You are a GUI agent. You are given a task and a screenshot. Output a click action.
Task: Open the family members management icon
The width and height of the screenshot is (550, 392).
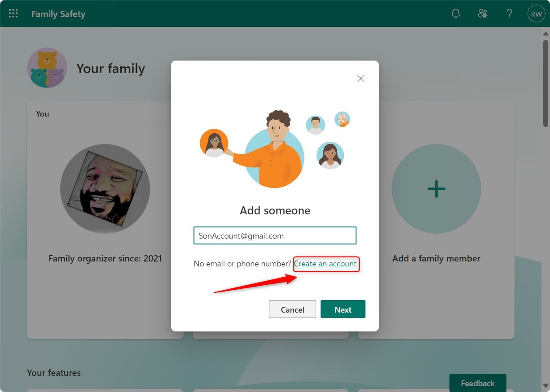pyautogui.click(x=483, y=13)
